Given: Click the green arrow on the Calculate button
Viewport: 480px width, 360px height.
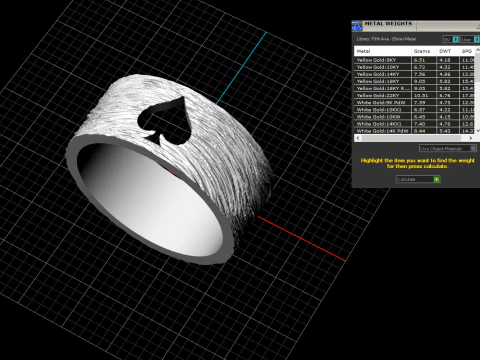Looking at the screenshot, I should click(x=436, y=179).
